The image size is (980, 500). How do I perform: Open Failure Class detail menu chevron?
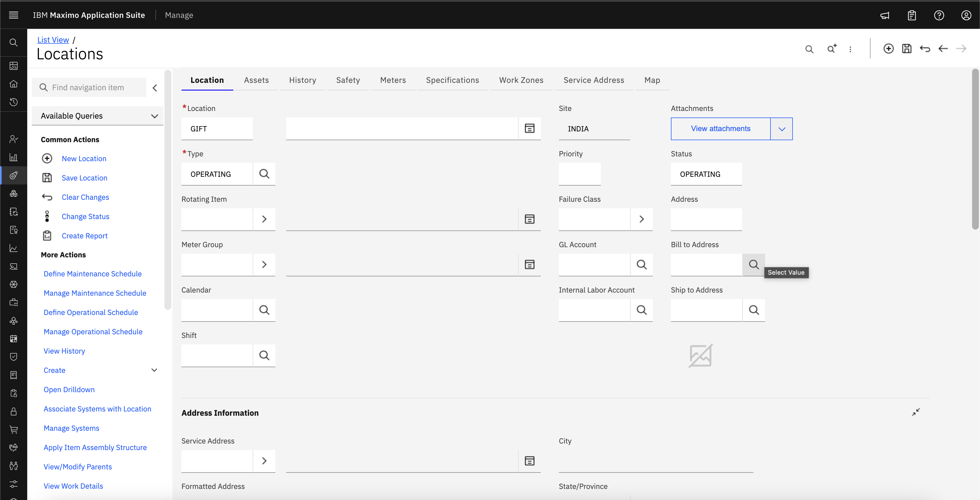click(x=641, y=219)
